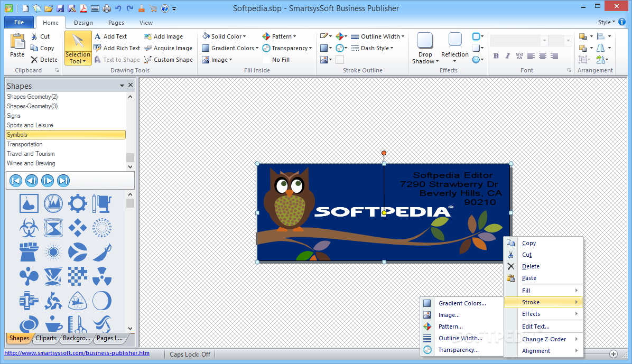
Task: Switch to the View ribbon tab
Action: click(146, 23)
